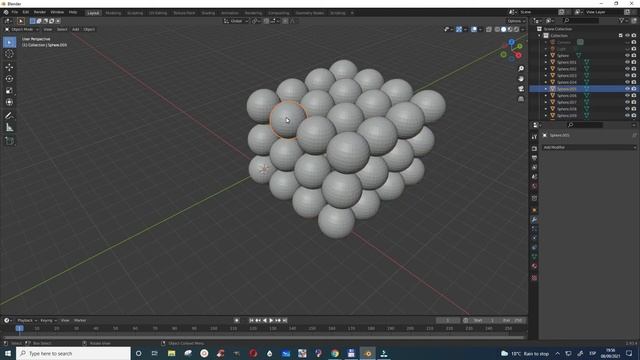Expand Sphere.006 in the outliner
This screenshot has width=640, height=360.
pyautogui.click(x=546, y=96)
